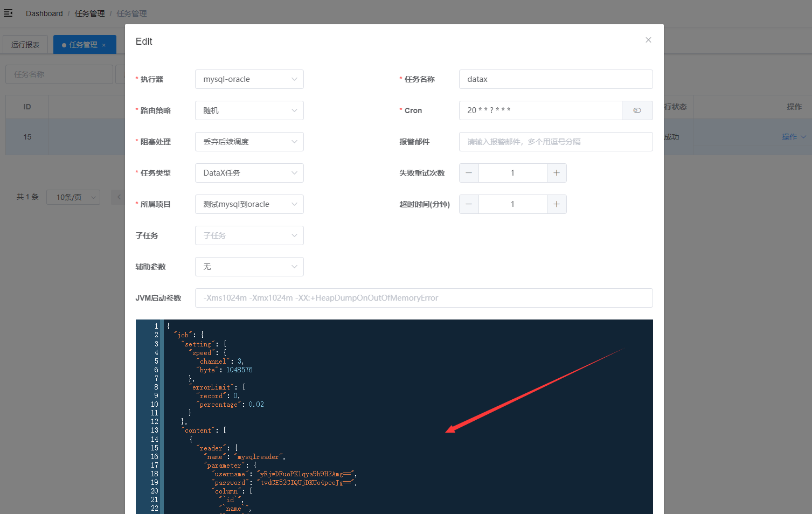The image size is (812, 514).
Task: Click the JVM启动参数 input field
Action: point(424,297)
